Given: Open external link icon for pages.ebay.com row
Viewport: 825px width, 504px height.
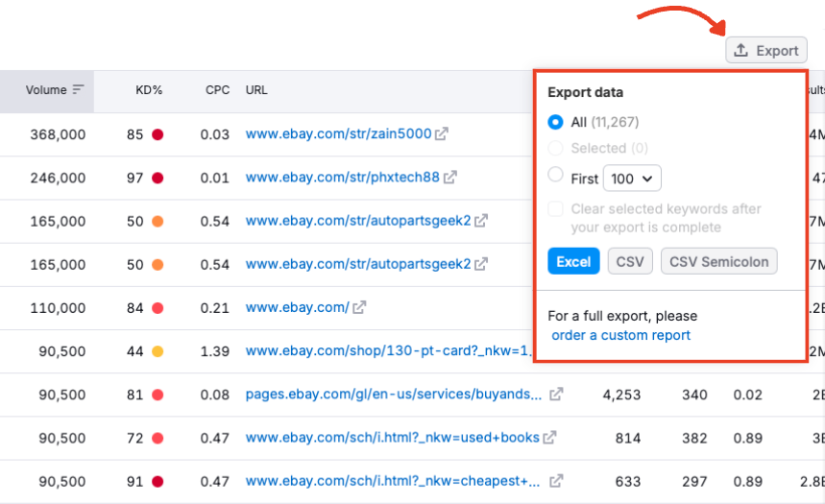Looking at the screenshot, I should (556, 395).
